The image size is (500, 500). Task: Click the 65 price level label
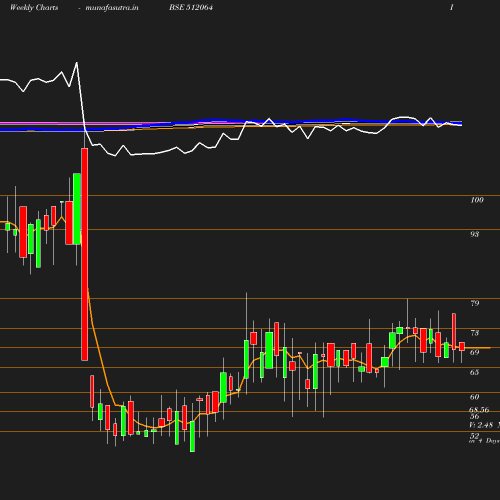475,372
